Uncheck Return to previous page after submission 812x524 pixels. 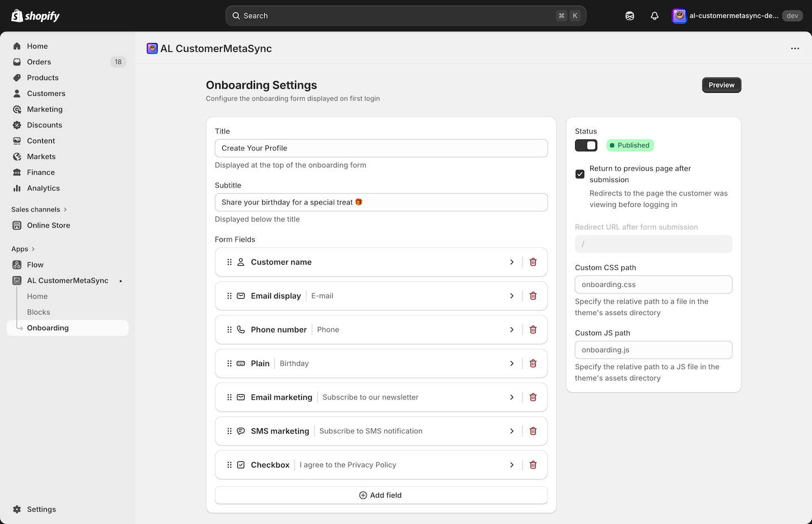point(580,174)
